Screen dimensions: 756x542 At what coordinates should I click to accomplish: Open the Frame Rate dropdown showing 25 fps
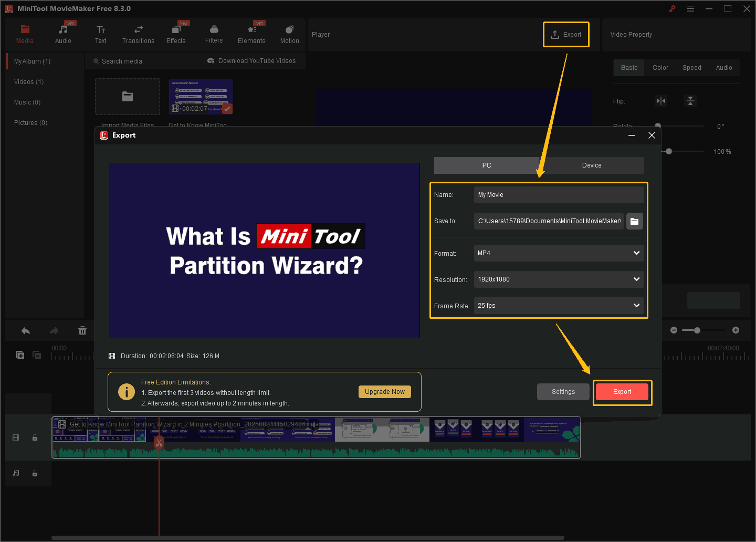pos(559,306)
